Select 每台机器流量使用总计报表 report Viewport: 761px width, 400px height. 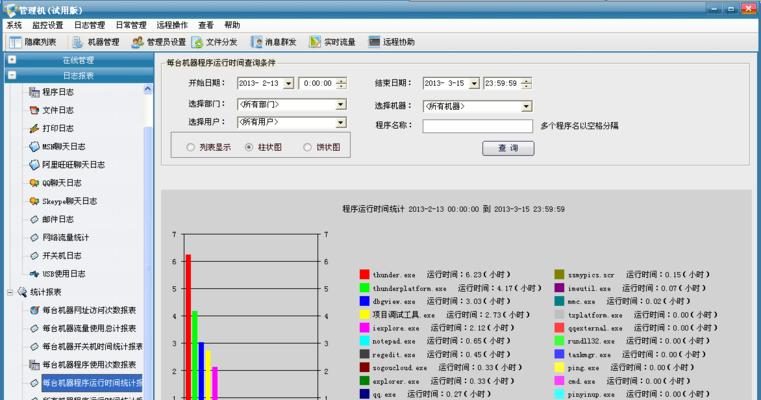click(83, 329)
